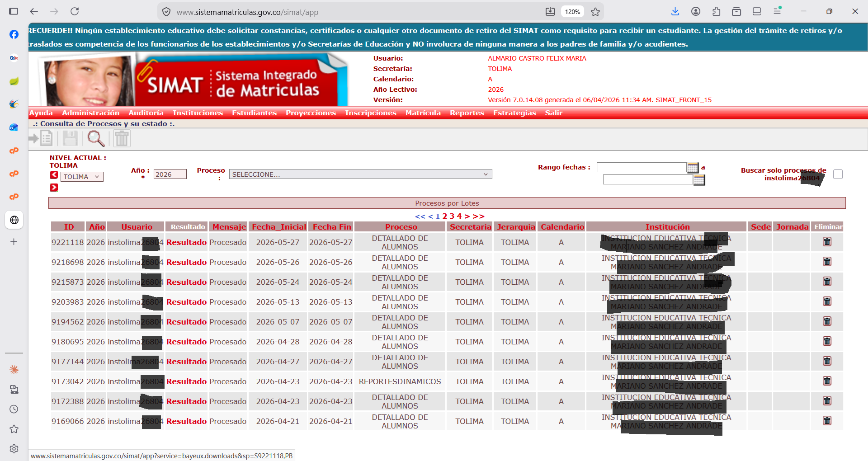The height and width of the screenshot is (461, 868).
Task: Click Salir to log out
Action: (554, 113)
